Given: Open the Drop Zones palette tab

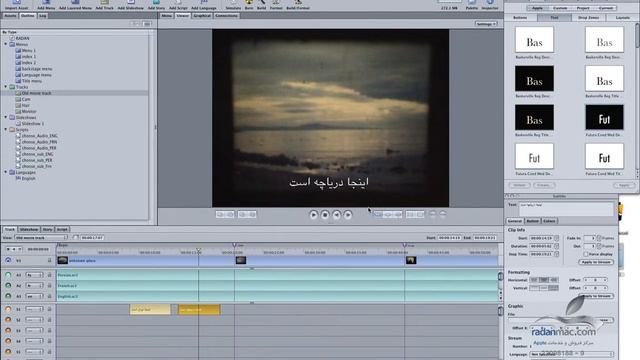Looking at the screenshot, I should point(589,18).
